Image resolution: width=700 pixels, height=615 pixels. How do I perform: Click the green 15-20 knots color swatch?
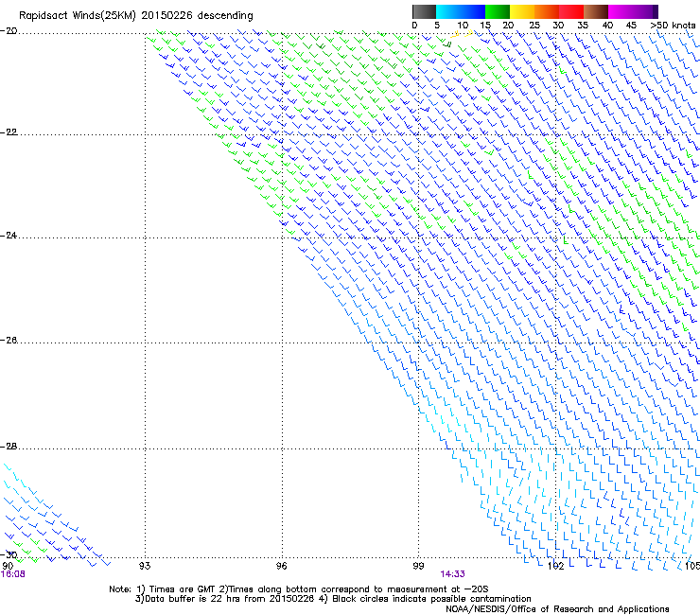pyautogui.click(x=498, y=11)
